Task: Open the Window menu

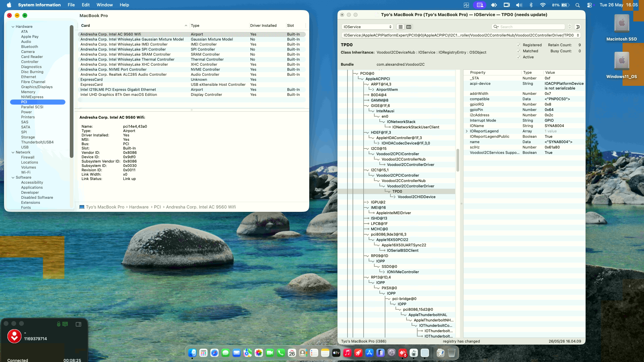Action: (105, 5)
